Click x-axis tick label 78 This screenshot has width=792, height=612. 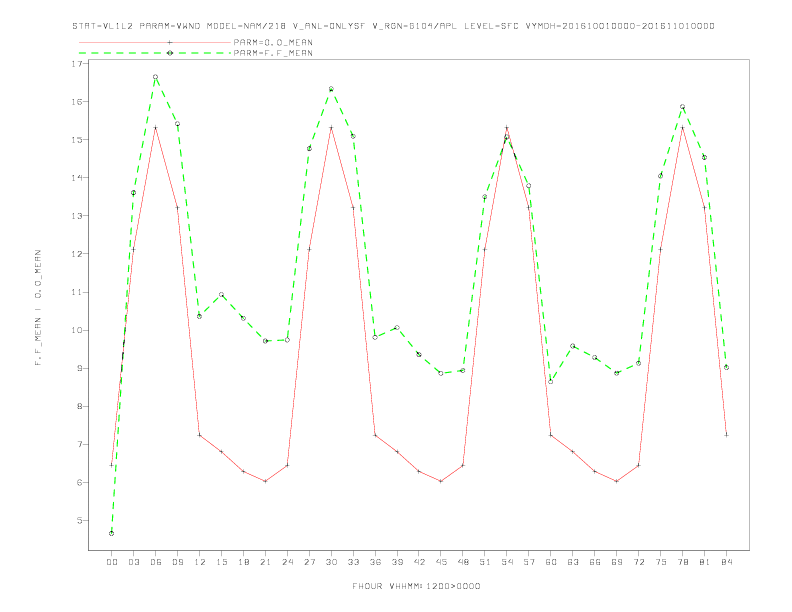pos(682,562)
